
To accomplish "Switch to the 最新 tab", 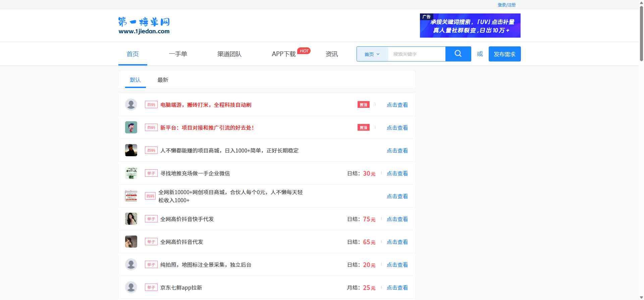I will [x=163, y=80].
